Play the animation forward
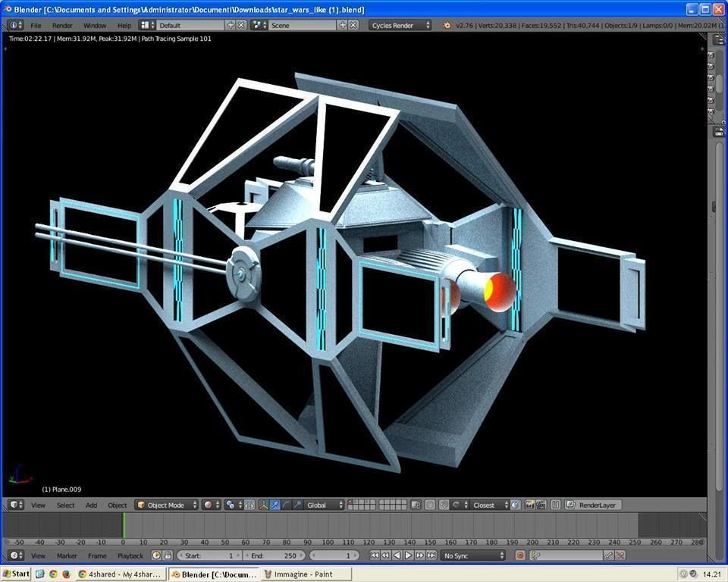This screenshot has width=728, height=582. pos(409,555)
